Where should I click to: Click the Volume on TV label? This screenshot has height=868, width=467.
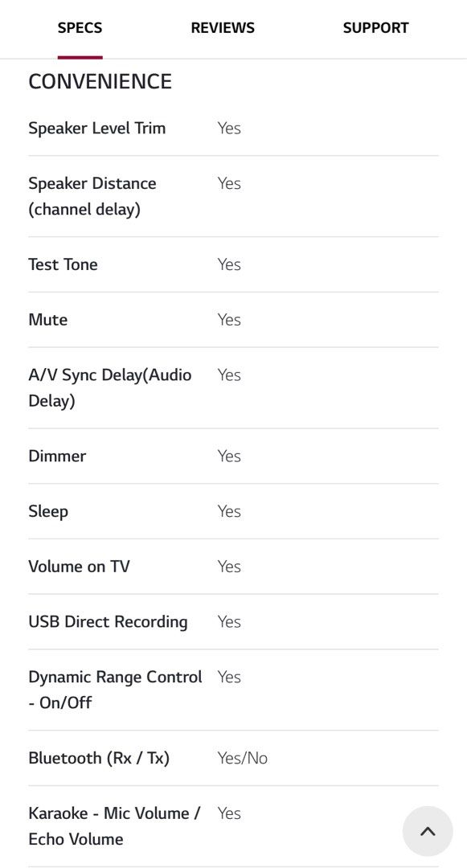79,567
